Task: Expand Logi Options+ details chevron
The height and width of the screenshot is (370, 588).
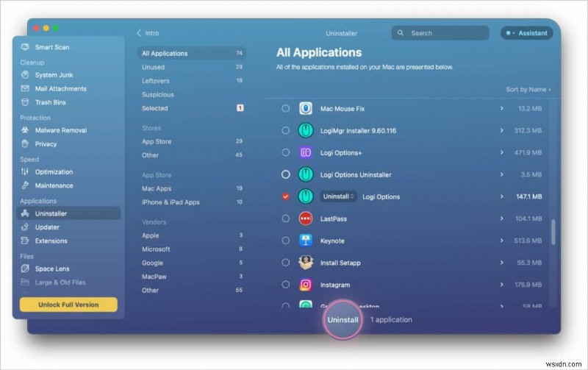Action: pyautogui.click(x=502, y=153)
